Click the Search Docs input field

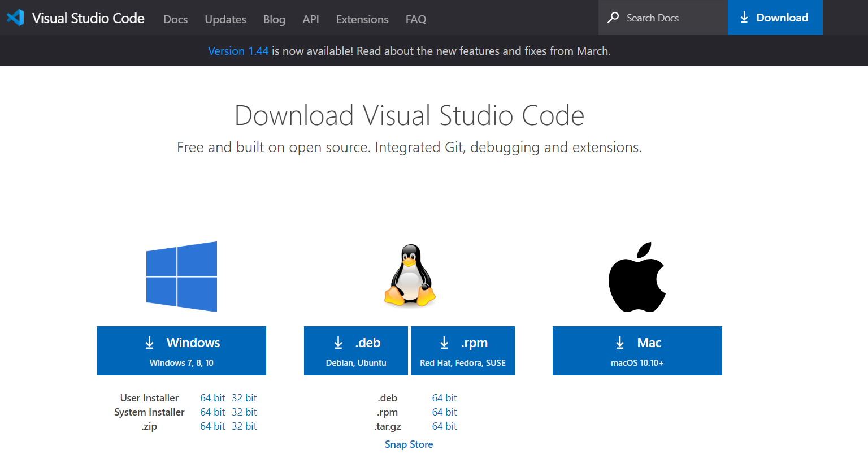pos(663,18)
